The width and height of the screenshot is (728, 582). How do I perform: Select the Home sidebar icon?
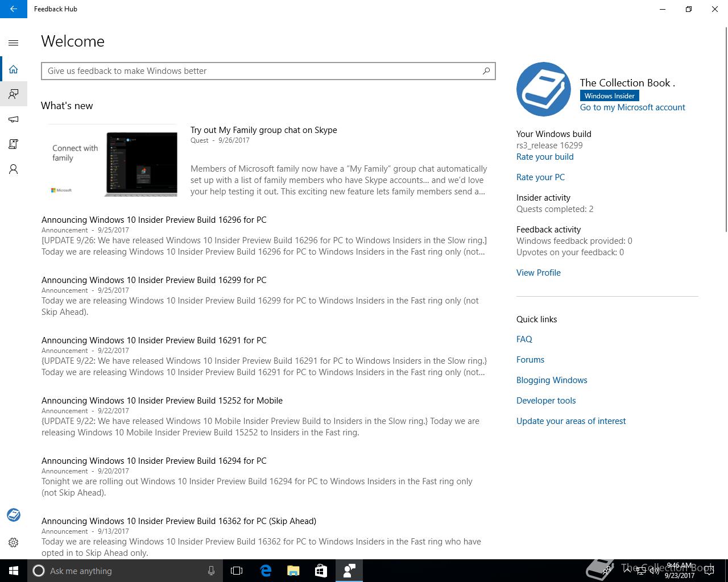pyautogui.click(x=14, y=69)
